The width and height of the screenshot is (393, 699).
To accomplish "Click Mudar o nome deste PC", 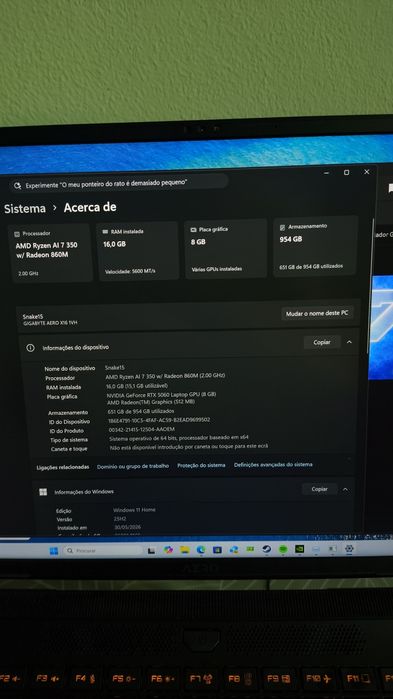I will coord(317,313).
